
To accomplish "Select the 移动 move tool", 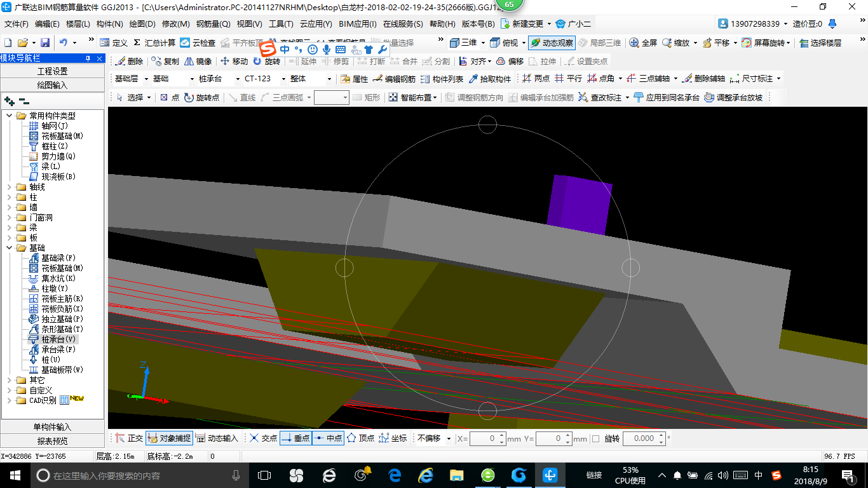I will tap(234, 61).
